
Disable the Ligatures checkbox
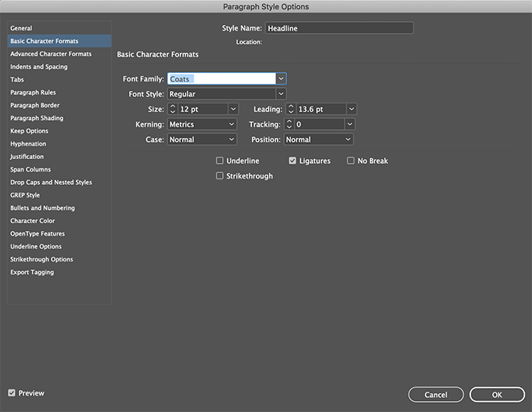click(x=293, y=161)
